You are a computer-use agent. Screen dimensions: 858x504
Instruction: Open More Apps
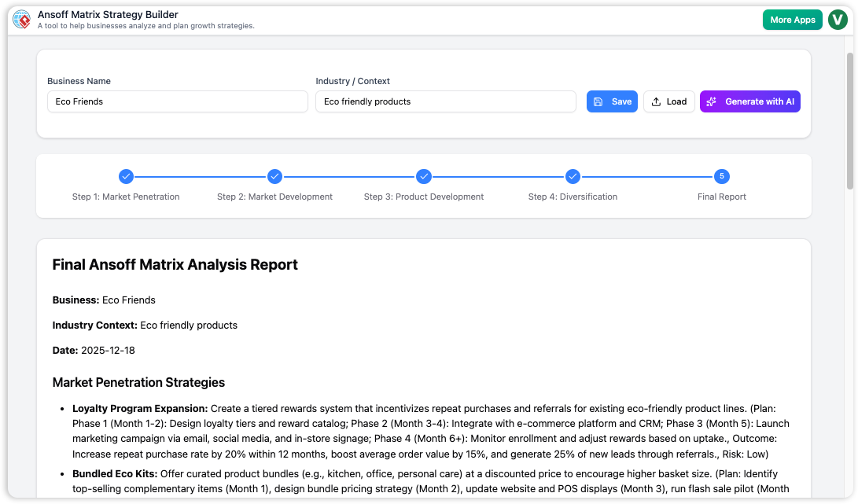pyautogui.click(x=792, y=20)
